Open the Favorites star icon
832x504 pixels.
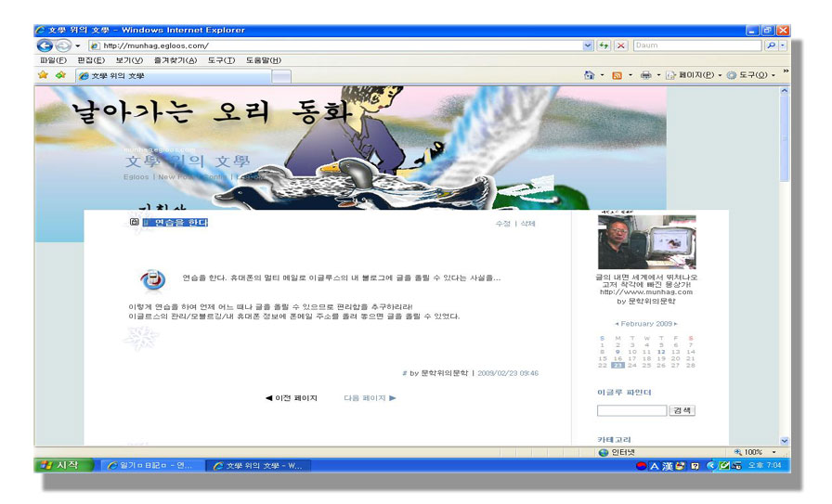[x=43, y=75]
